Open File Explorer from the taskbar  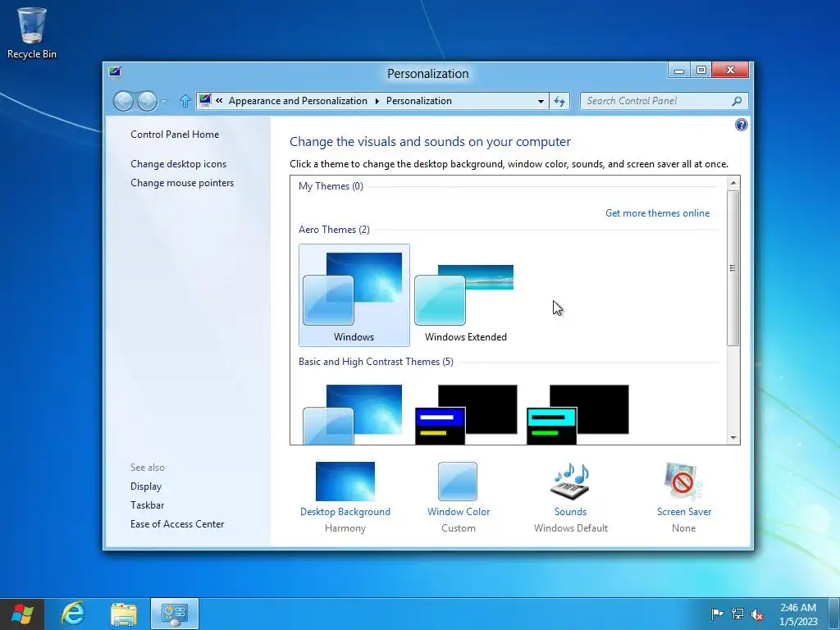pyautogui.click(x=124, y=614)
